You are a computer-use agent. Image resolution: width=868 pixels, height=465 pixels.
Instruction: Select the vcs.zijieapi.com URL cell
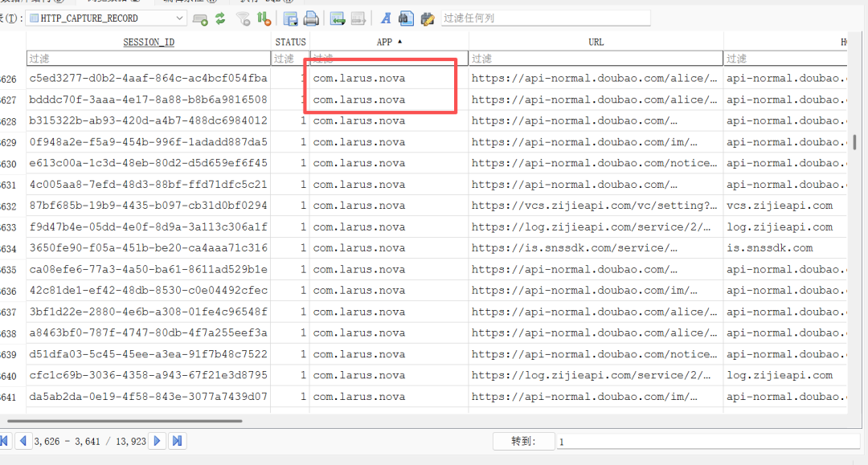596,206
